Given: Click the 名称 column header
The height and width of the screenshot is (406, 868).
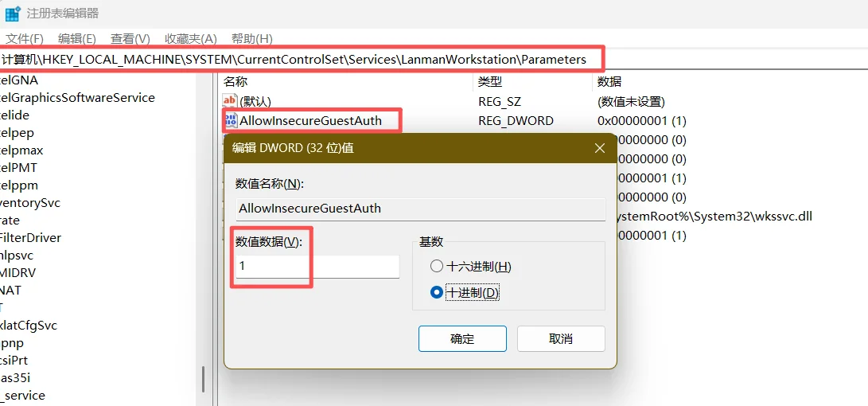Looking at the screenshot, I should point(235,82).
